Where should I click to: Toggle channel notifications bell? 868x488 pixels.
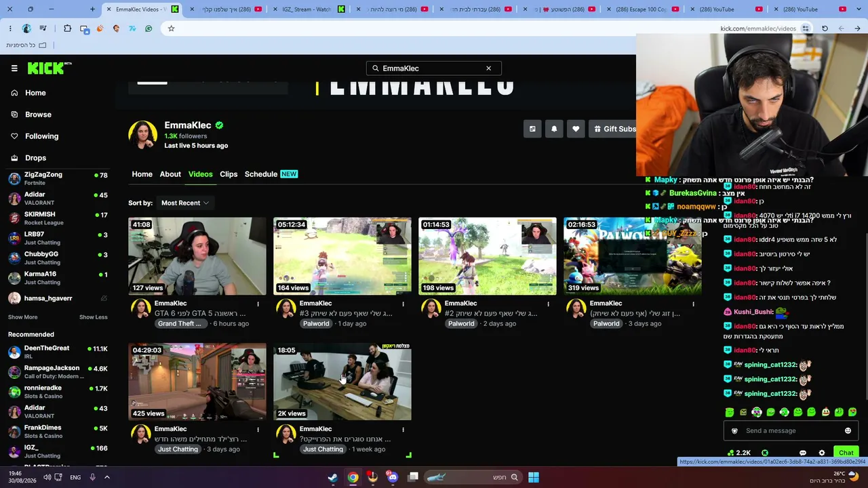(x=554, y=129)
